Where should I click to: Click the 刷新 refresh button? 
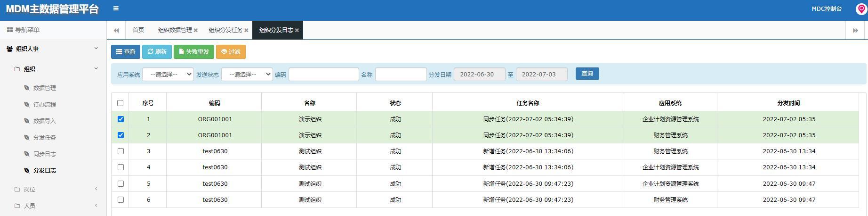[x=157, y=52]
